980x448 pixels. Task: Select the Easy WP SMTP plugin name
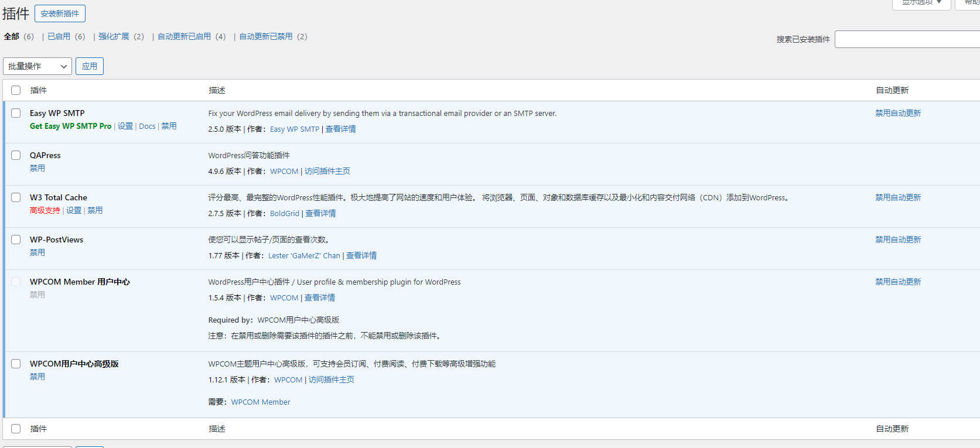[57, 113]
